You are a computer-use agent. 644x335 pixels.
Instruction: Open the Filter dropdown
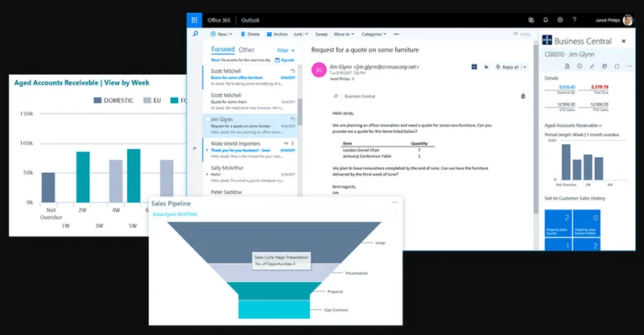(x=286, y=51)
